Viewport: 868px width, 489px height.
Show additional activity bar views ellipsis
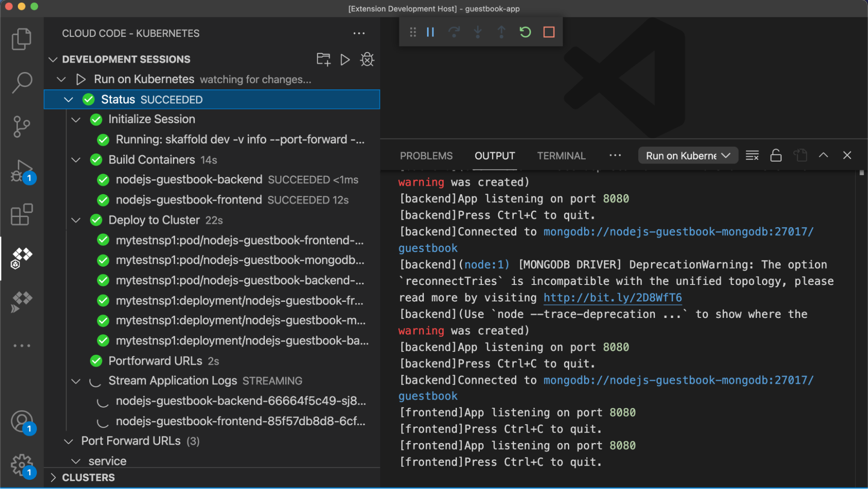(x=22, y=346)
